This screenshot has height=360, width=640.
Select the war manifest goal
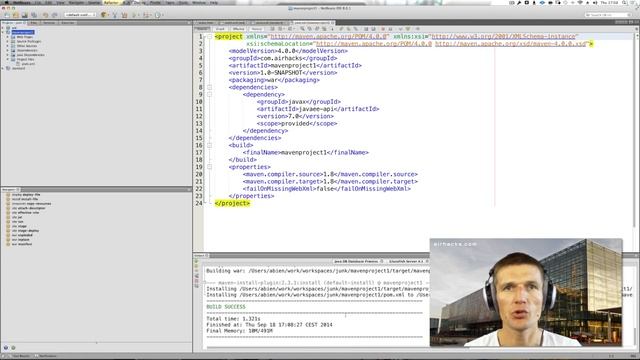[x=22, y=244]
